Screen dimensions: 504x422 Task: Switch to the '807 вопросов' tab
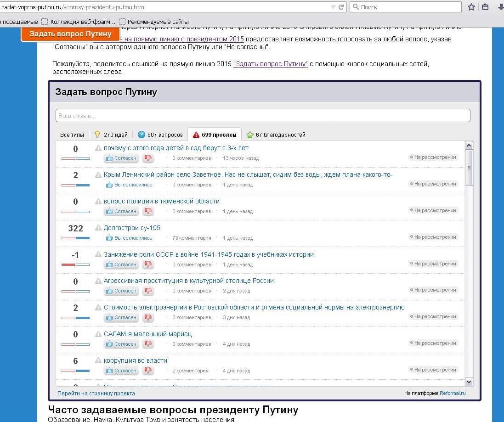coord(160,135)
